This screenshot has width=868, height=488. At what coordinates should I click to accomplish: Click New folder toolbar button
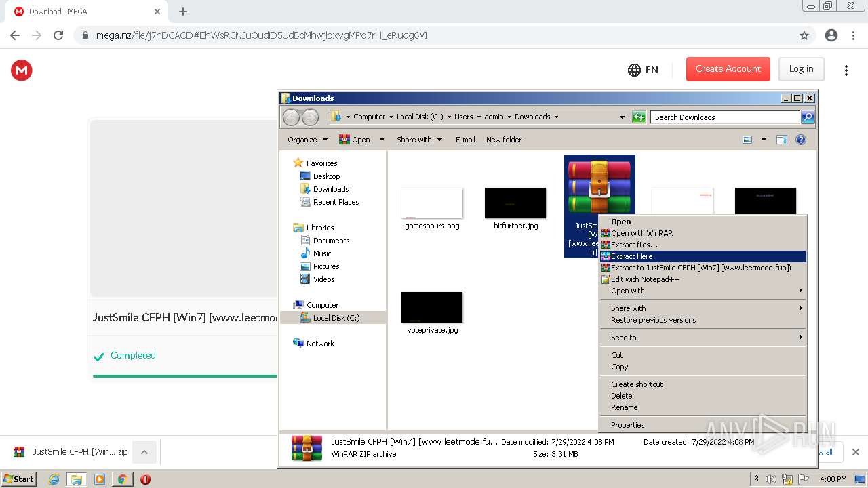pyautogui.click(x=504, y=140)
